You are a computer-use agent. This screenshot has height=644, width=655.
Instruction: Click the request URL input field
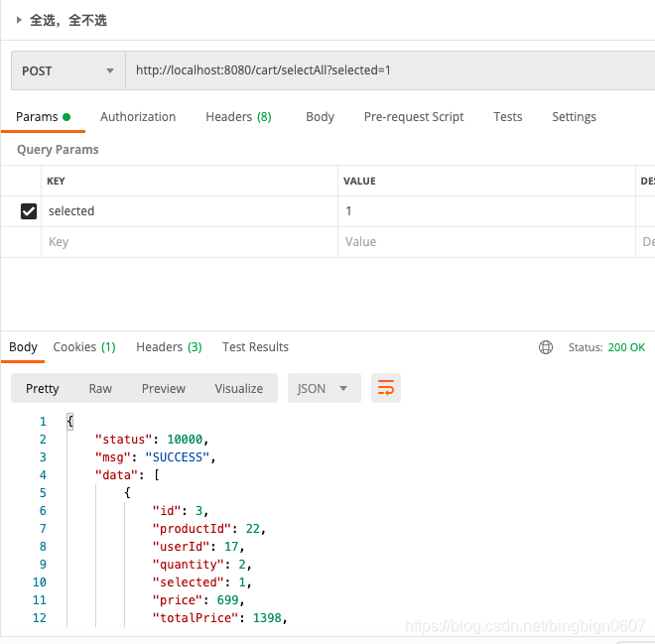(x=390, y=70)
